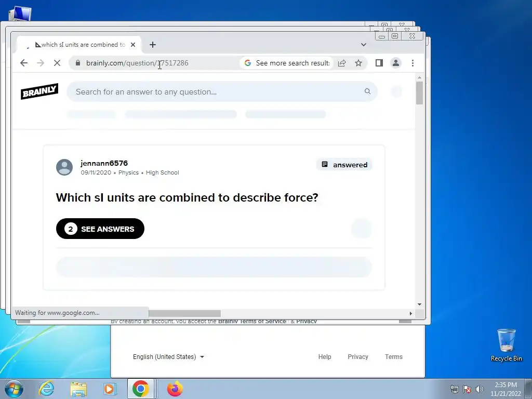
Task: Go back using the browser back arrow
Action: click(x=24, y=63)
